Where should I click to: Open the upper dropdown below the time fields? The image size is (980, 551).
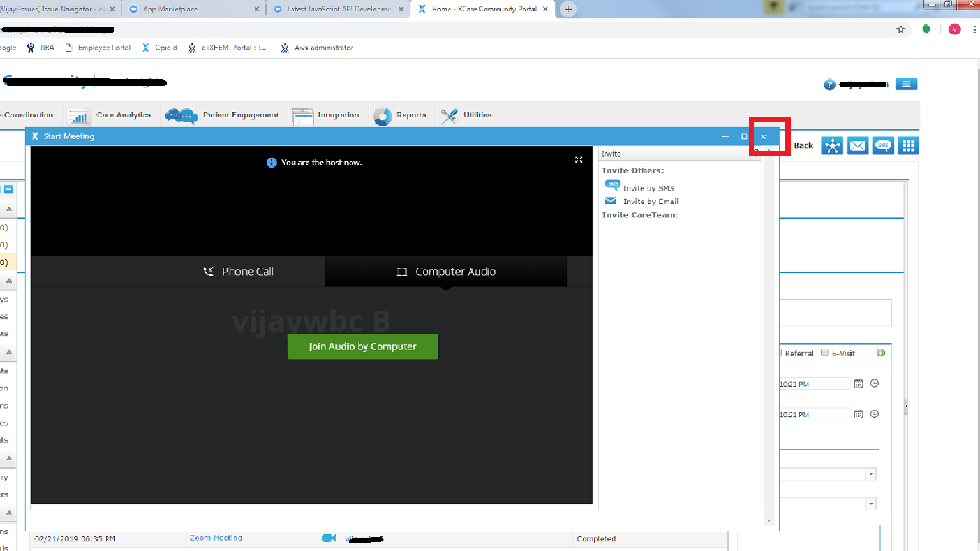(871, 474)
